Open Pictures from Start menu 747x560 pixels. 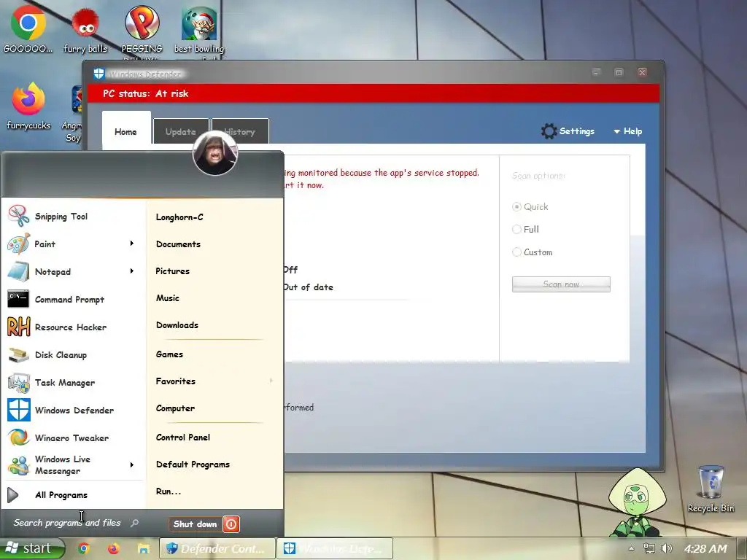pyautogui.click(x=172, y=271)
